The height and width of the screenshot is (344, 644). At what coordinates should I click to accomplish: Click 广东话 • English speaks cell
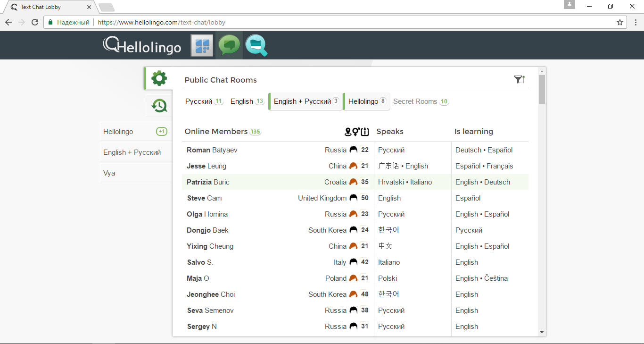click(403, 166)
